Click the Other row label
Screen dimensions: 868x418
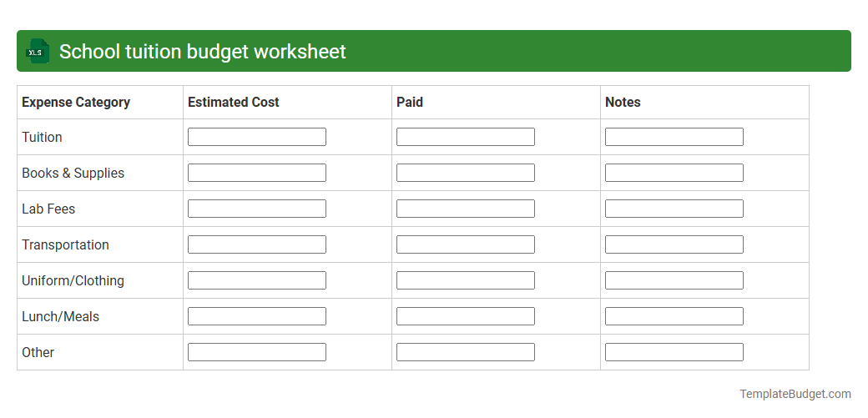pyautogui.click(x=38, y=353)
